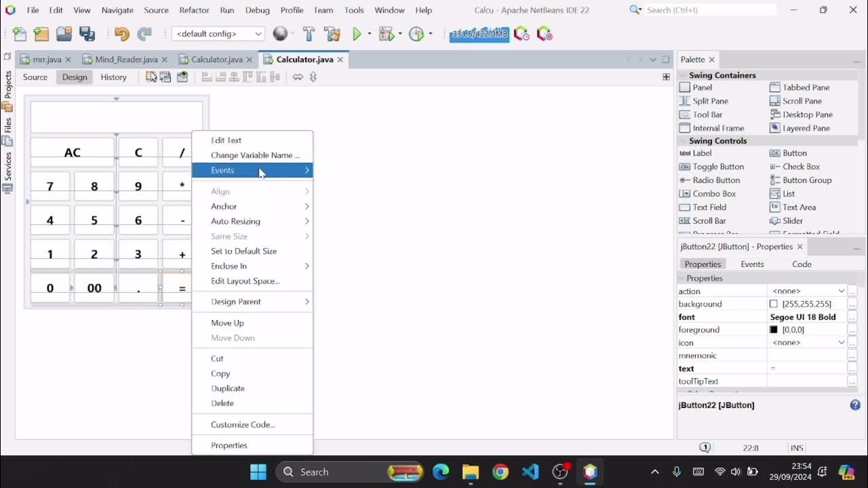
Task: Click the blue help icon in Properties
Action: tap(856, 405)
